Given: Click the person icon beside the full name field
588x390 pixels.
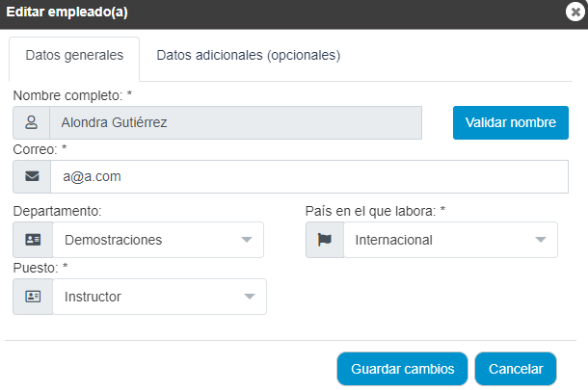Looking at the screenshot, I should [31, 122].
